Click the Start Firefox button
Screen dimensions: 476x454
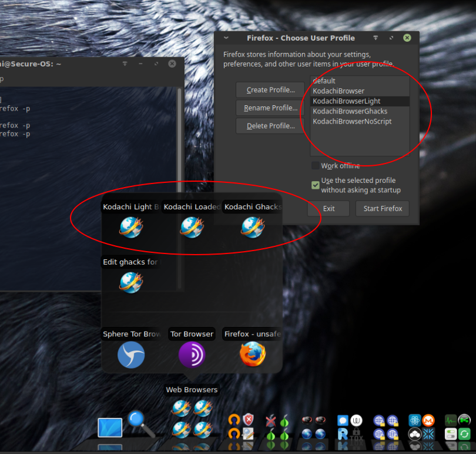click(x=382, y=209)
